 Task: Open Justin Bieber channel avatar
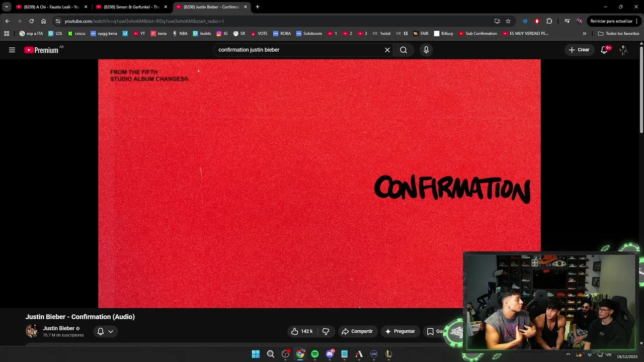(x=32, y=331)
